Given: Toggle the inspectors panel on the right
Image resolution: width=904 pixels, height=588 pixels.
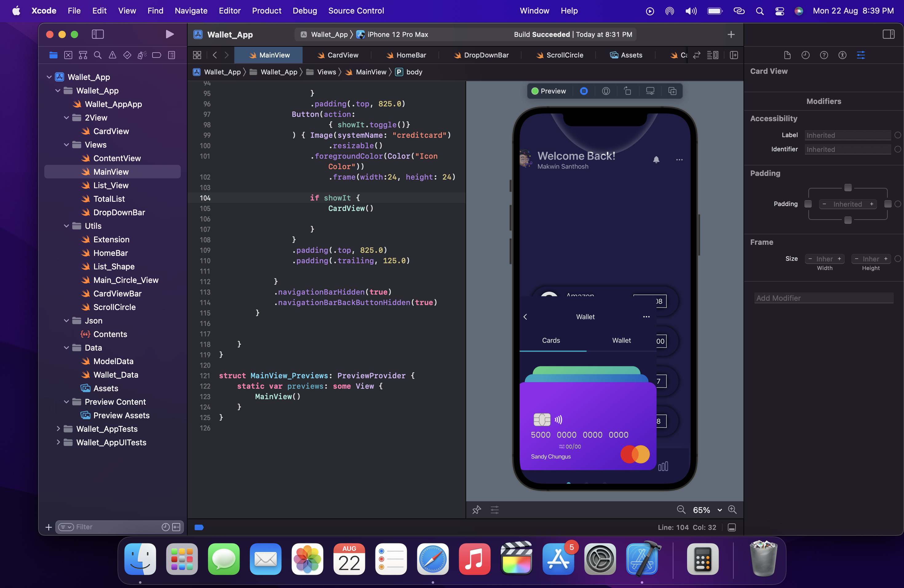Looking at the screenshot, I should [888, 34].
